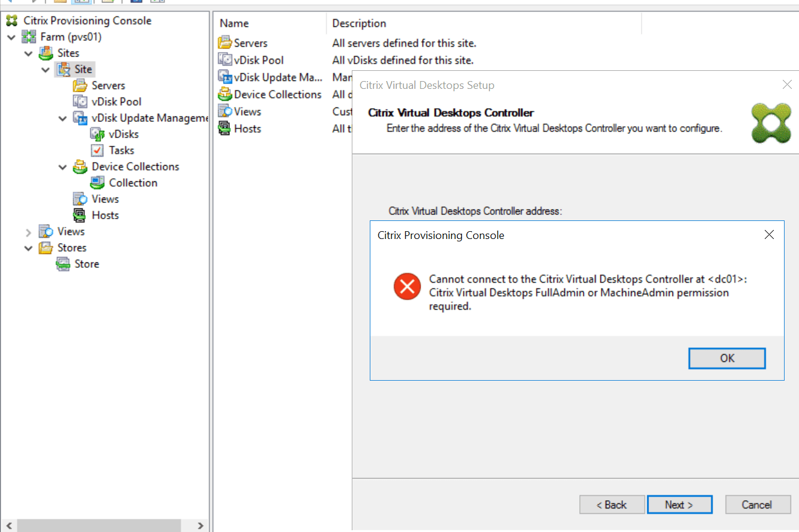Click OK to dismiss the permission error
This screenshot has height=532, width=799.
[726, 358]
